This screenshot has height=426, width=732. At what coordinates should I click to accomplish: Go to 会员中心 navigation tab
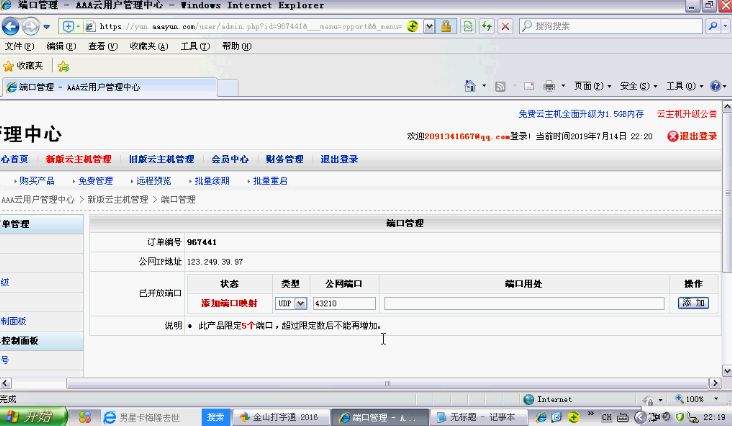(230, 159)
